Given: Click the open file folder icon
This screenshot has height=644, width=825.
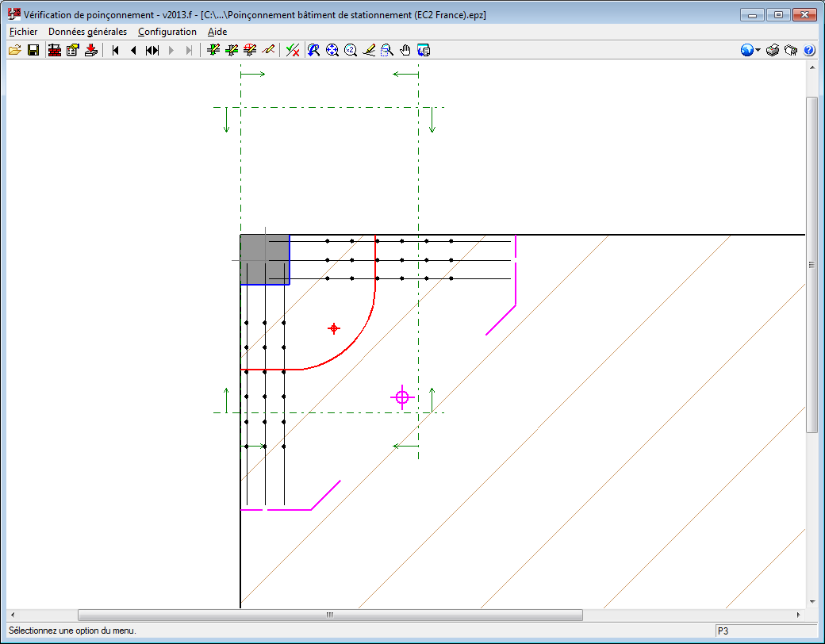Looking at the screenshot, I should [14, 50].
